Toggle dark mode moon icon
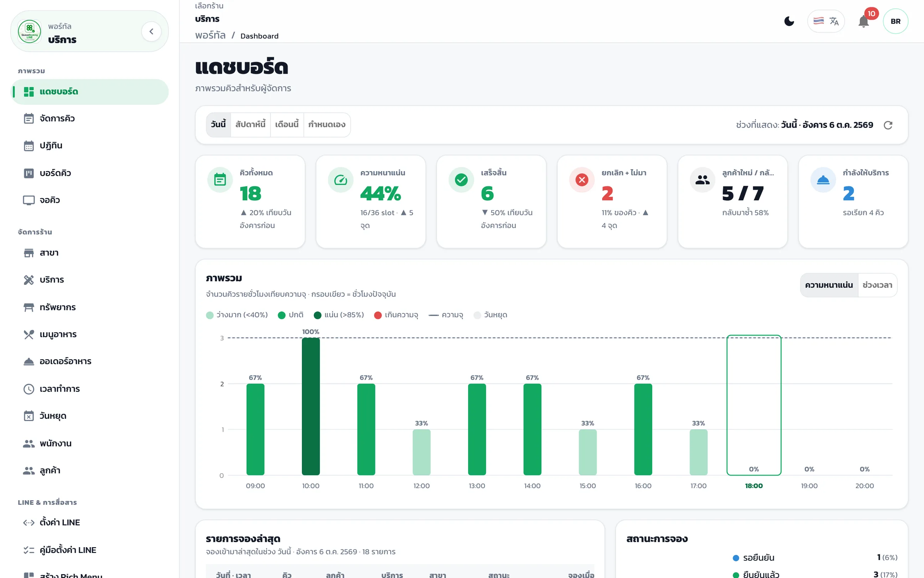The width and height of the screenshot is (924, 578). coord(789,21)
